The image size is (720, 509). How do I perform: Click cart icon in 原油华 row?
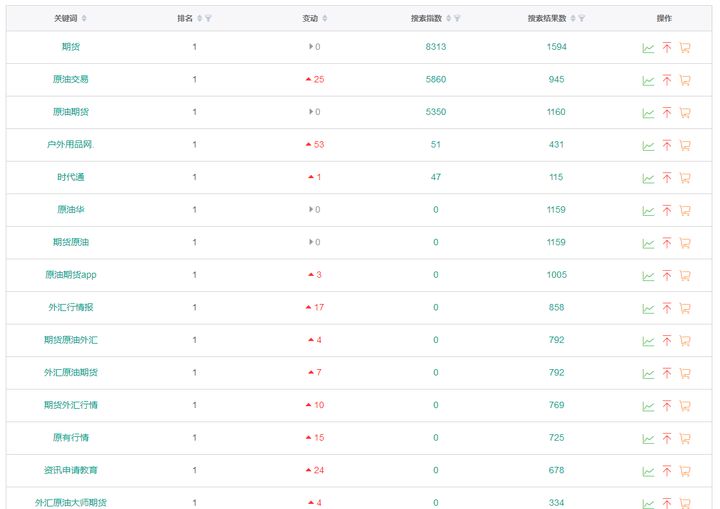tap(685, 210)
